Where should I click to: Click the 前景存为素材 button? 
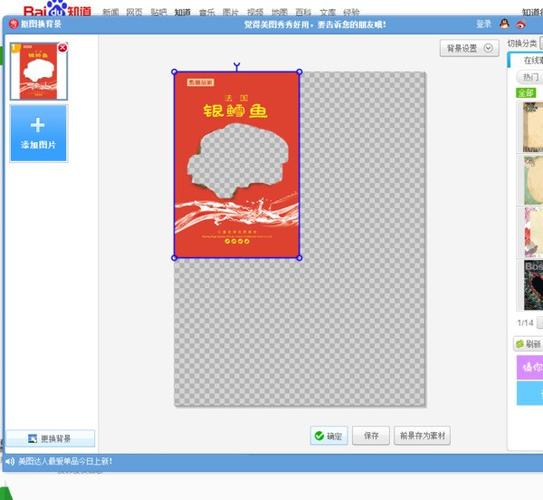tap(422, 436)
